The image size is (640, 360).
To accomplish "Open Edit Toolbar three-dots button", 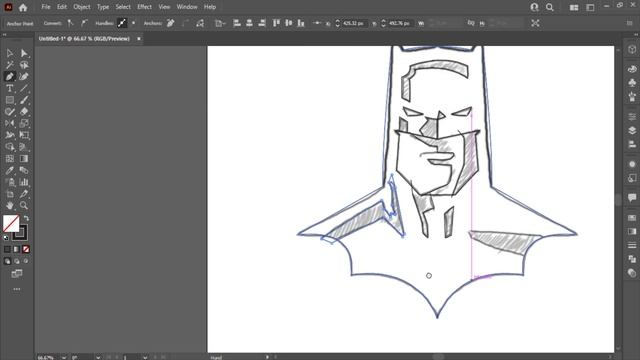I will [x=17, y=289].
